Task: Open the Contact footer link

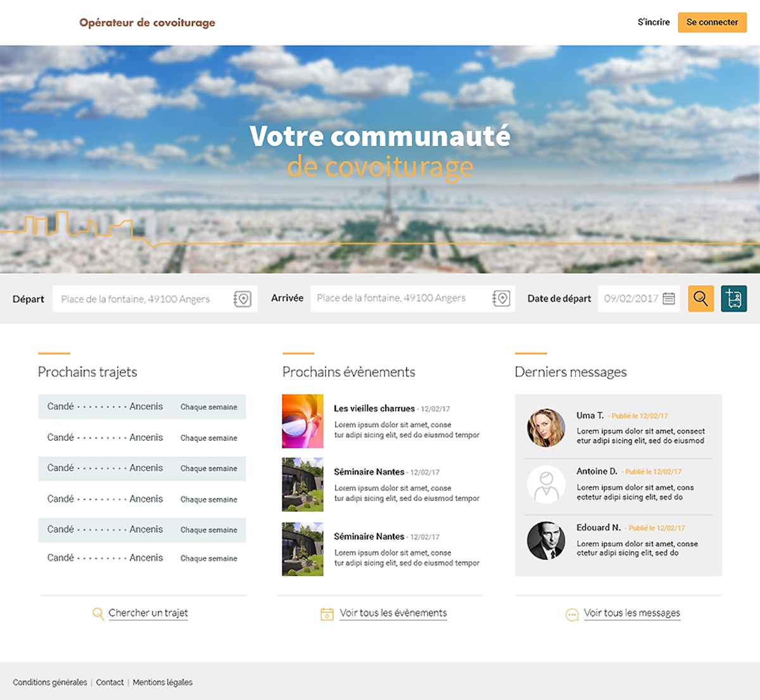Action: [110, 682]
